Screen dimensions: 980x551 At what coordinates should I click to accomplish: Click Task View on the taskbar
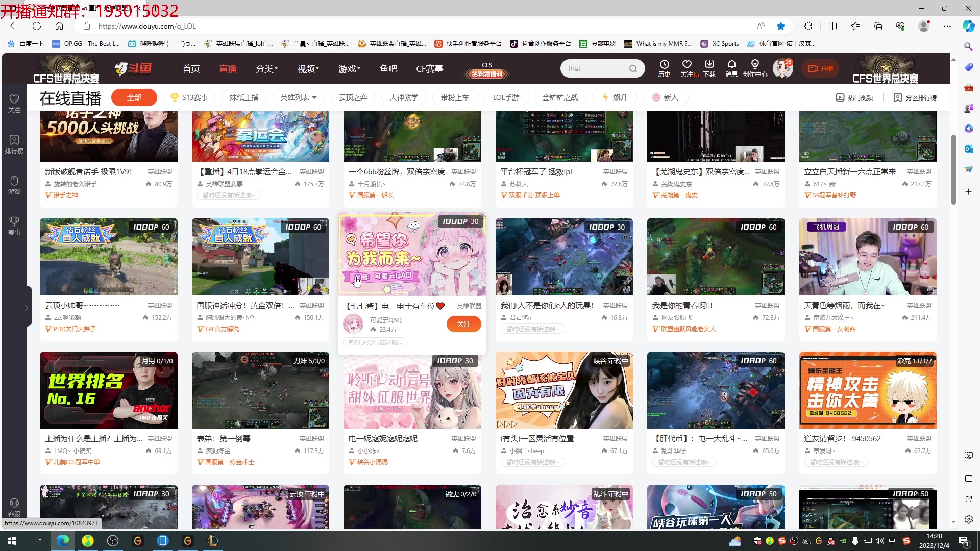click(37, 541)
